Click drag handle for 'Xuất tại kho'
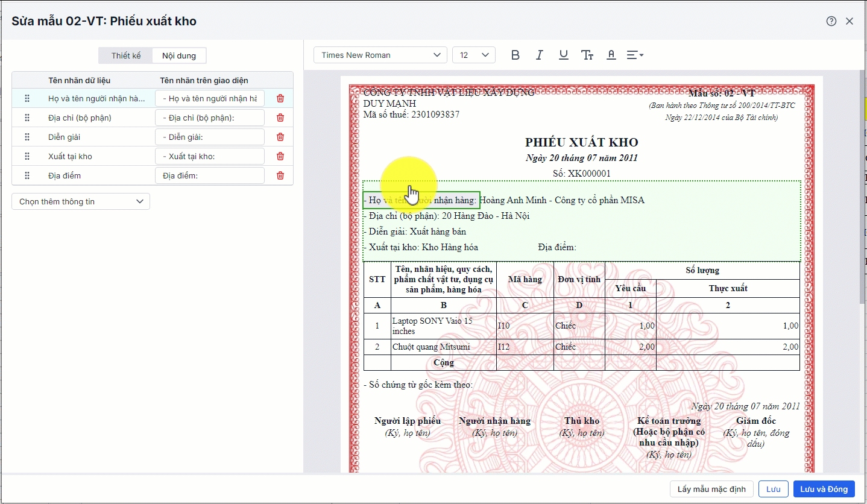The height and width of the screenshot is (504, 867). pyautogui.click(x=27, y=156)
